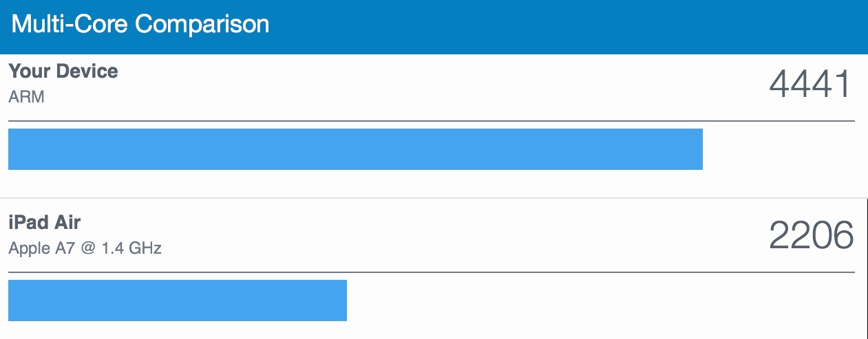Select the 1.4 GHz frequency text

point(131,248)
